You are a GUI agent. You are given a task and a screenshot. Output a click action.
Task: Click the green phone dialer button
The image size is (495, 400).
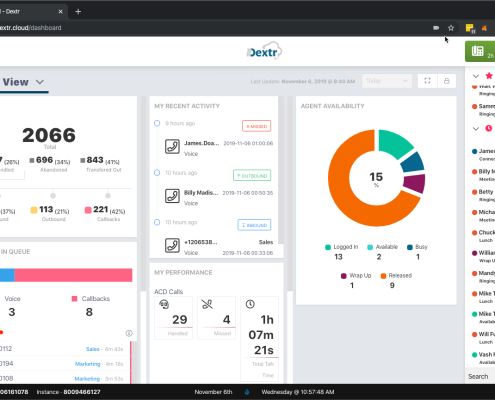point(480,51)
